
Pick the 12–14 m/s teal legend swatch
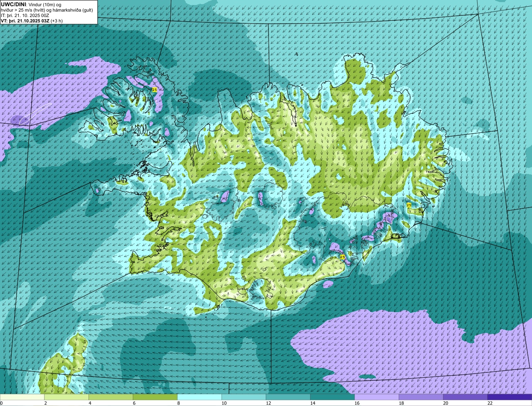288,397
